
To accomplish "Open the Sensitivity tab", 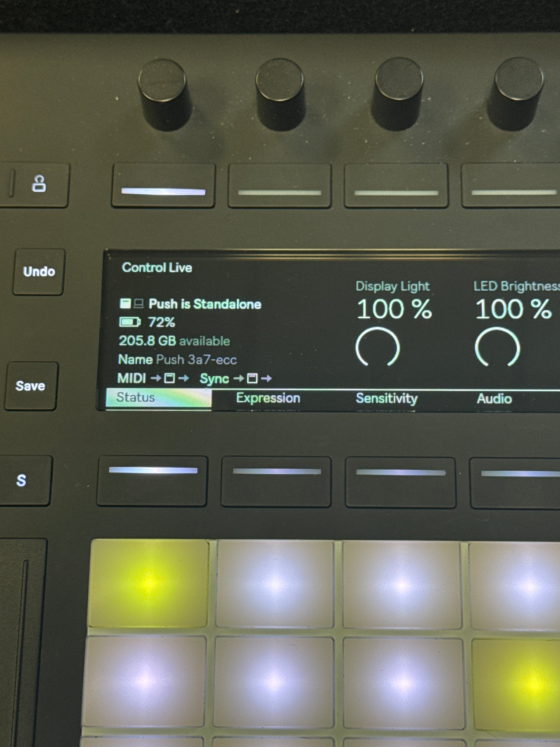I will [x=386, y=398].
